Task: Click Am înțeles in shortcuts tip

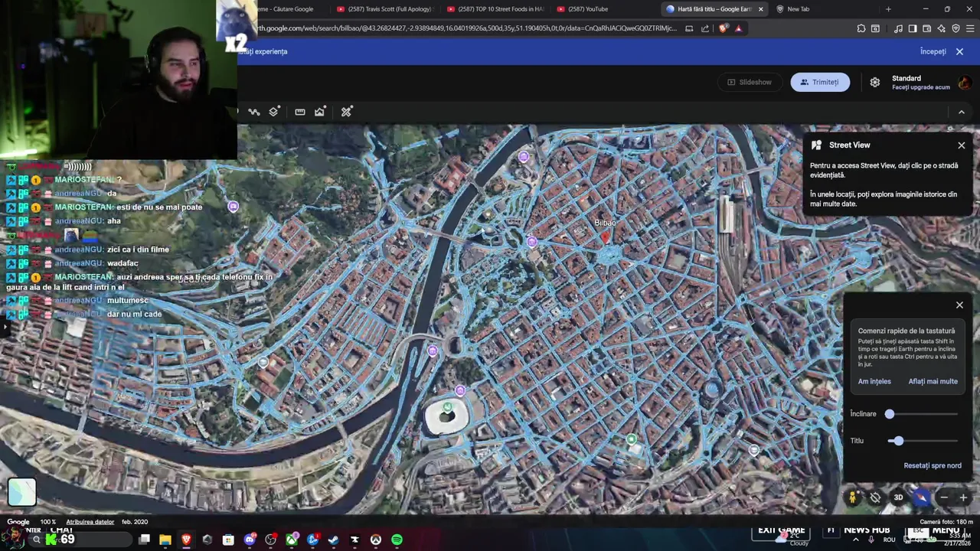Action: 874,381
